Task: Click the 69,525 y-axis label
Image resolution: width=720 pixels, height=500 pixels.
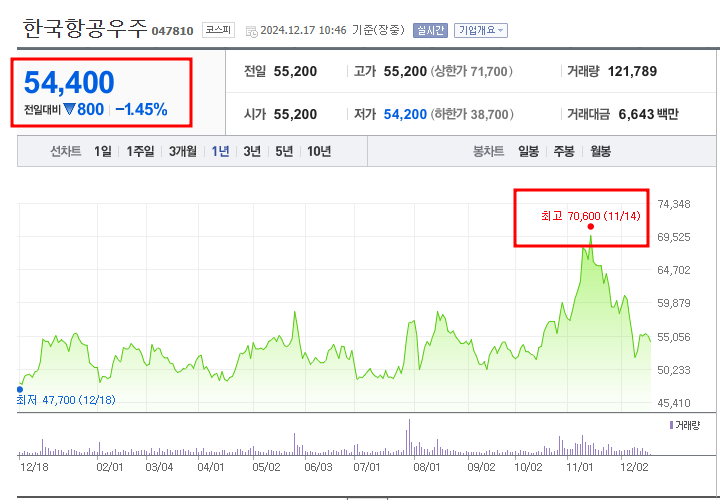Action: click(674, 237)
